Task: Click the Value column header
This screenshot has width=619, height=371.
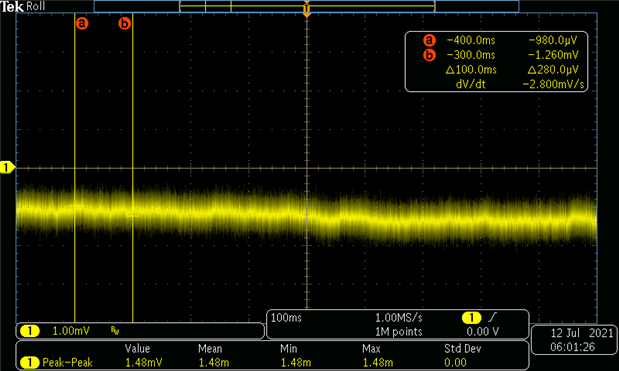Action: pyautogui.click(x=137, y=349)
